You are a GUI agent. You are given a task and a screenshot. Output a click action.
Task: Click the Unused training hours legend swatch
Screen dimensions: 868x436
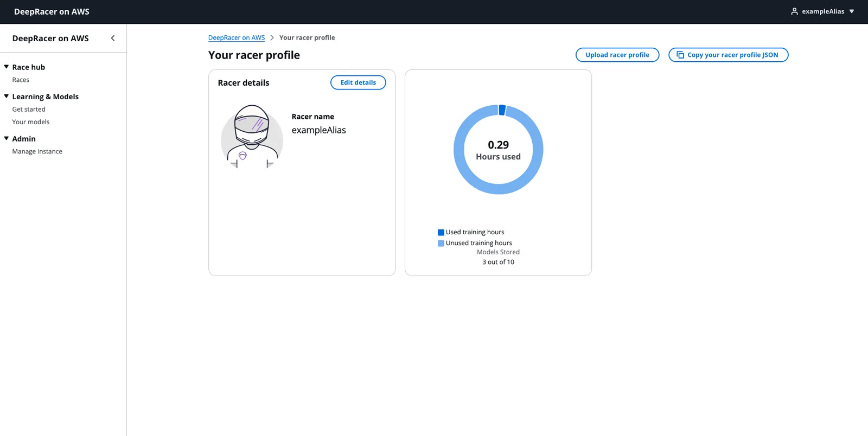click(x=441, y=243)
